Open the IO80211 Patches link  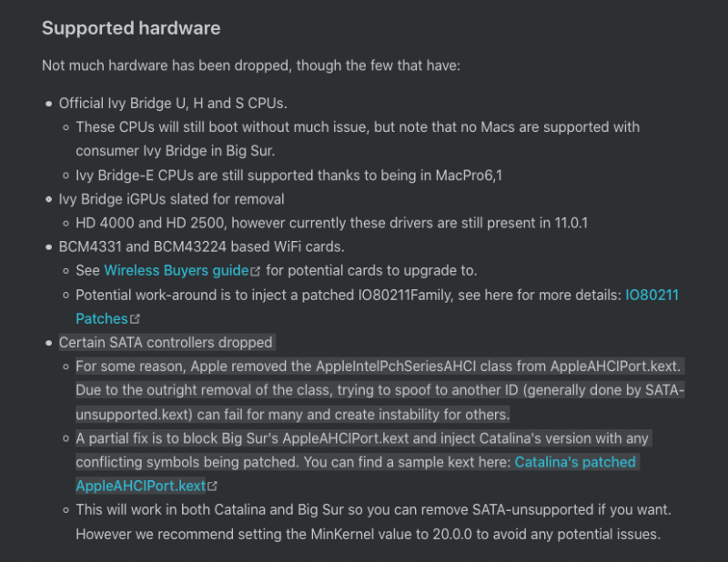(652, 295)
